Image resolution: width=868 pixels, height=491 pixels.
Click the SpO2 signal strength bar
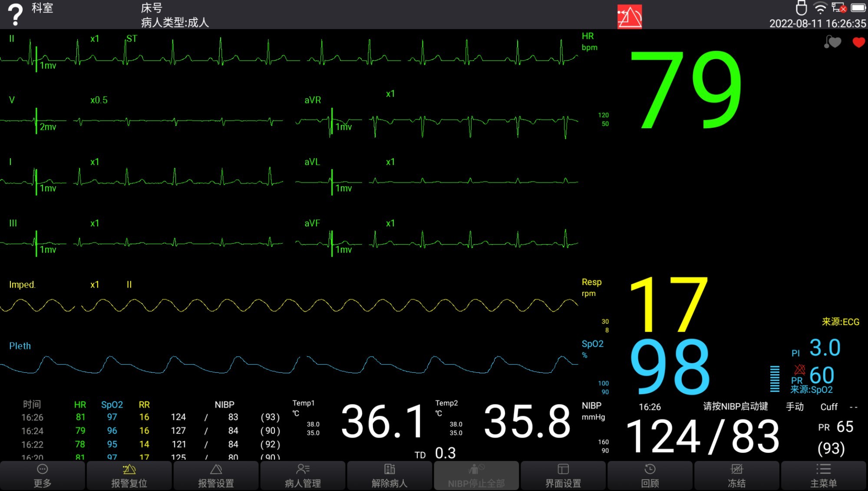(775, 378)
